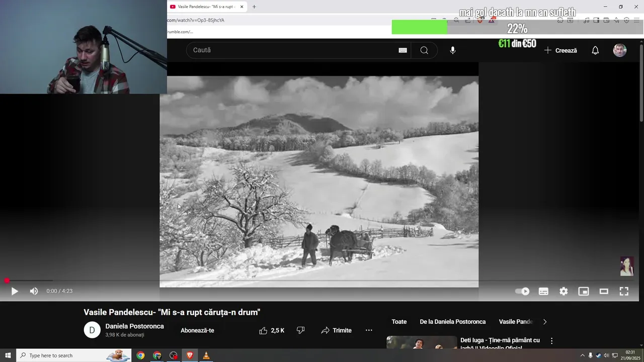644x362 pixels.
Task: Open the Brave Rewards triangle icon
Action: click(x=492, y=20)
